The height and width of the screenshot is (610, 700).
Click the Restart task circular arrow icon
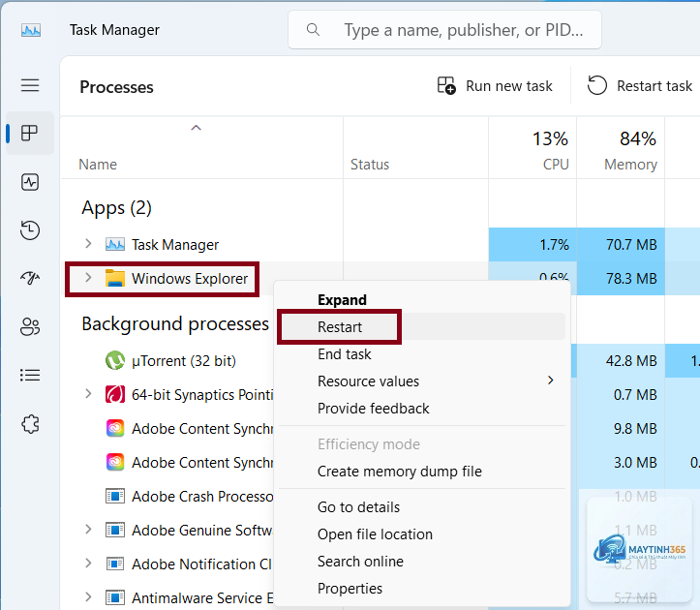pos(596,85)
